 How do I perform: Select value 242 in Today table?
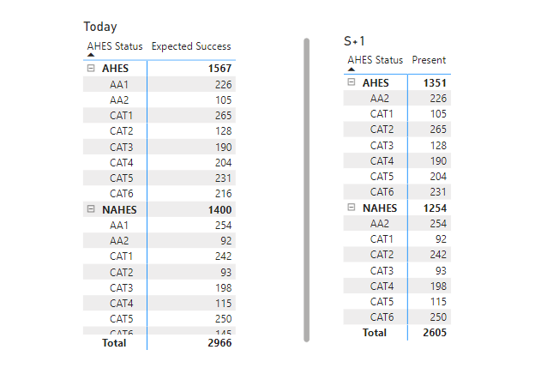[223, 256]
